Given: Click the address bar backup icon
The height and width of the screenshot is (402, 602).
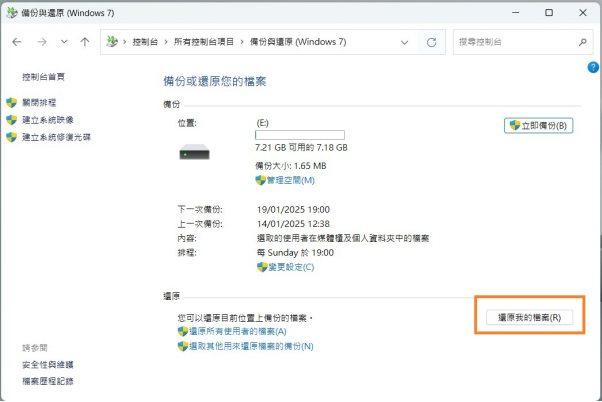Looking at the screenshot, I should pyautogui.click(x=112, y=41).
